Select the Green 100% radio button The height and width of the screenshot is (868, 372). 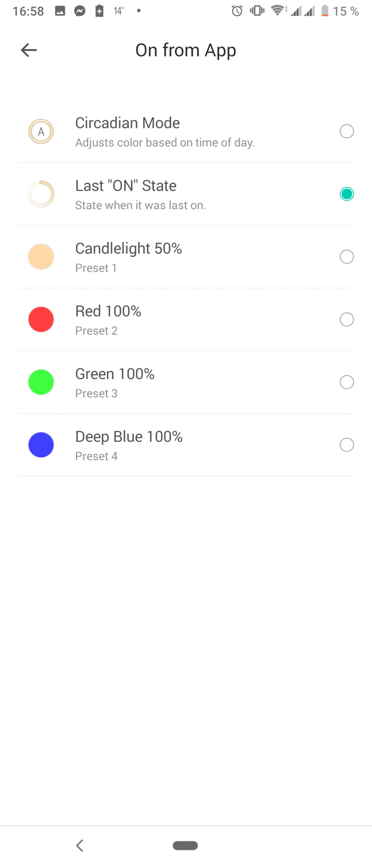coord(347,382)
